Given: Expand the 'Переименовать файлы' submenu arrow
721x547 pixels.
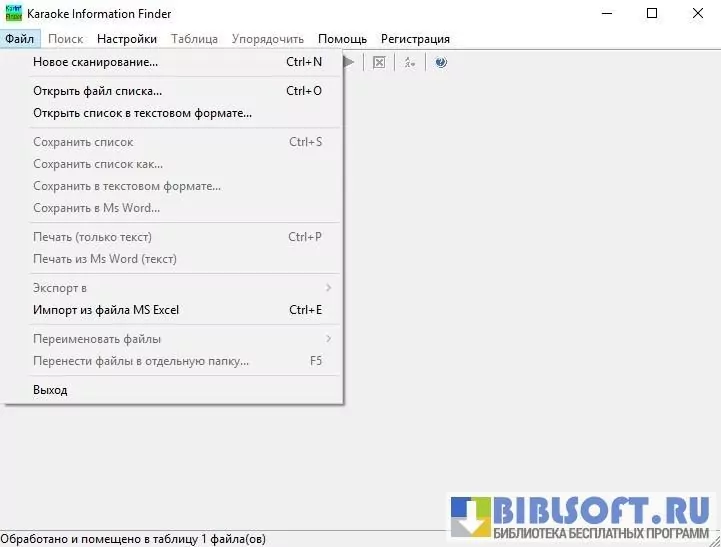Looking at the screenshot, I should click(x=328, y=339).
